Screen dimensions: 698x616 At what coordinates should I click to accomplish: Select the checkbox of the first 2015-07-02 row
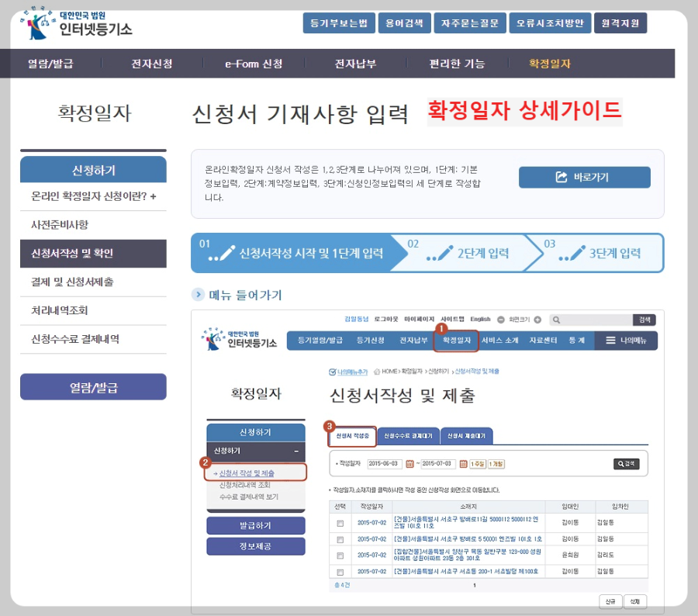[x=340, y=523]
